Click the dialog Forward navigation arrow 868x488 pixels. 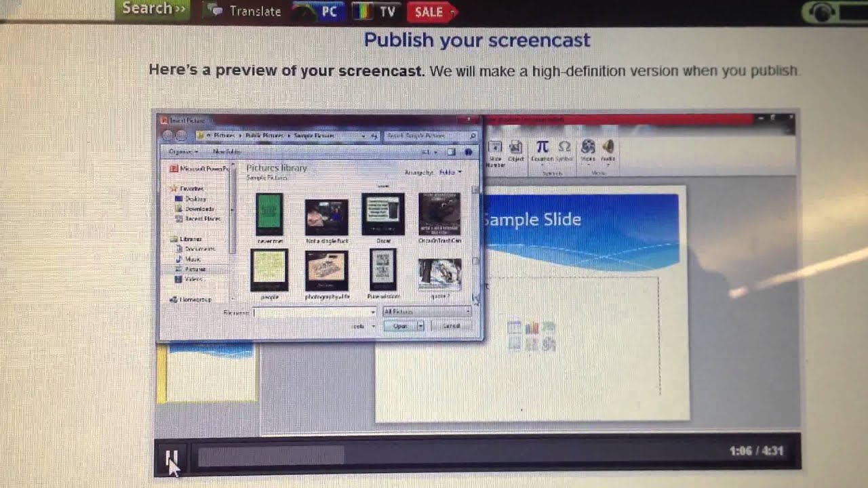pyautogui.click(x=181, y=136)
